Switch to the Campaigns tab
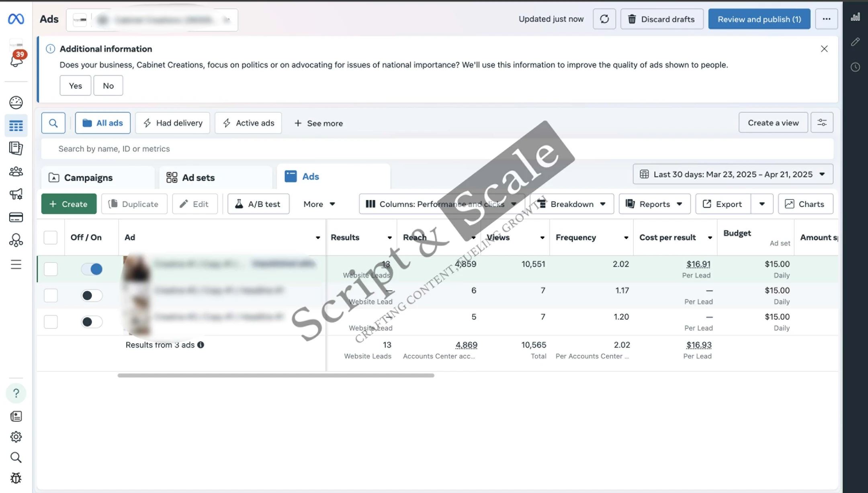The image size is (868, 493). tap(88, 177)
